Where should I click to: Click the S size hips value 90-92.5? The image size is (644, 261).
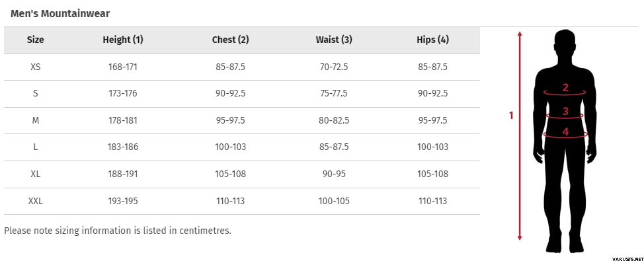tap(433, 94)
